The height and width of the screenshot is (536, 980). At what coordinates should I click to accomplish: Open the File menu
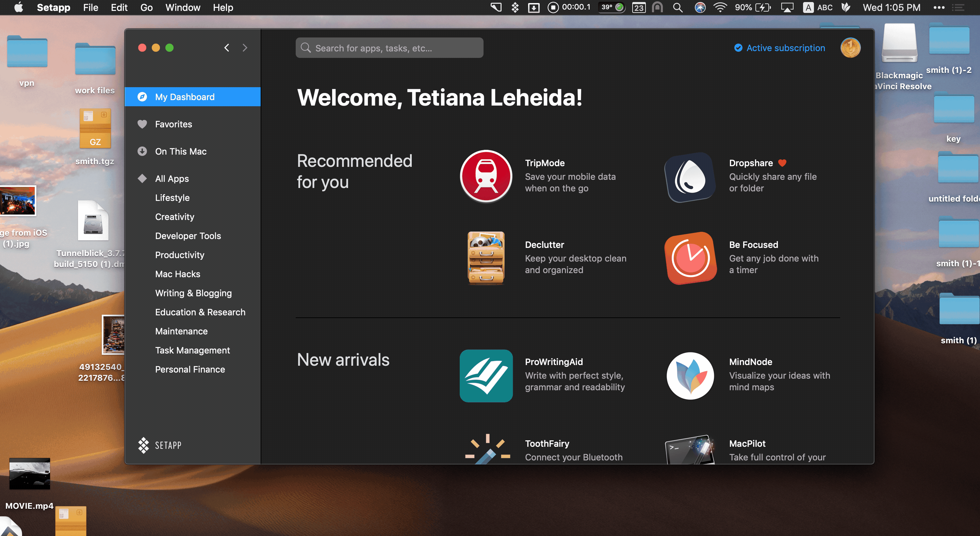[91, 7]
